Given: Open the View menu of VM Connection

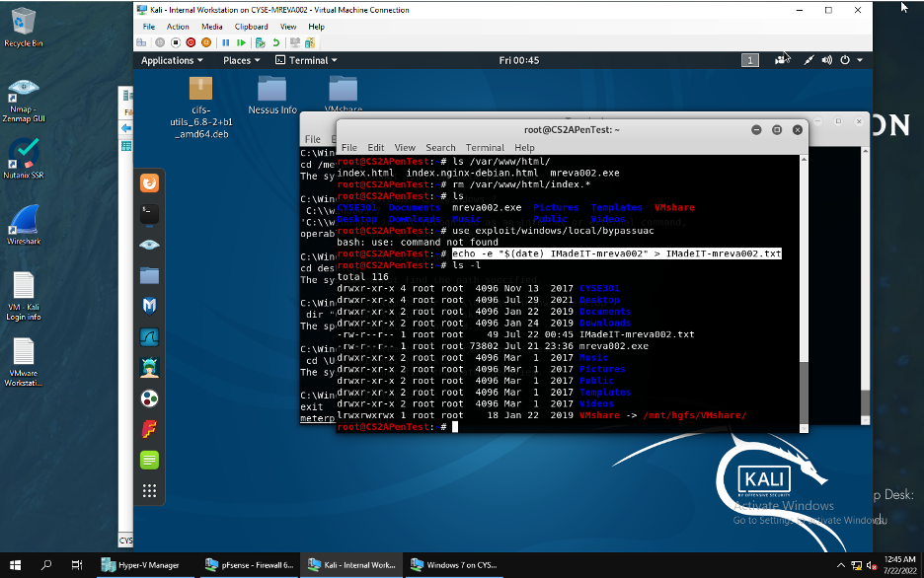Looking at the screenshot, I should click(287, 27).
